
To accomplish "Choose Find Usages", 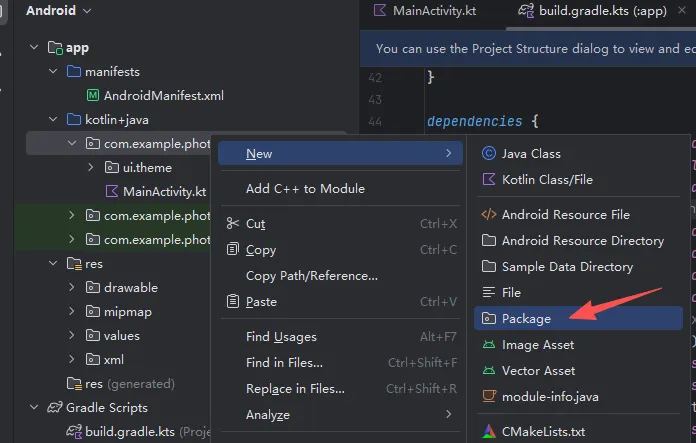I will 340,337.
